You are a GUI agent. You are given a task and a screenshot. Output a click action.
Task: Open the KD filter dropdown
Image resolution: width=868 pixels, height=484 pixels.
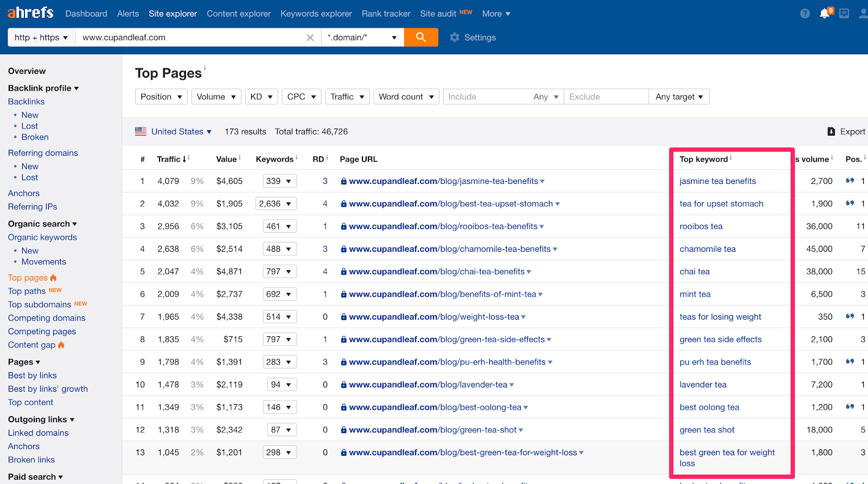[x=261, y=97]
